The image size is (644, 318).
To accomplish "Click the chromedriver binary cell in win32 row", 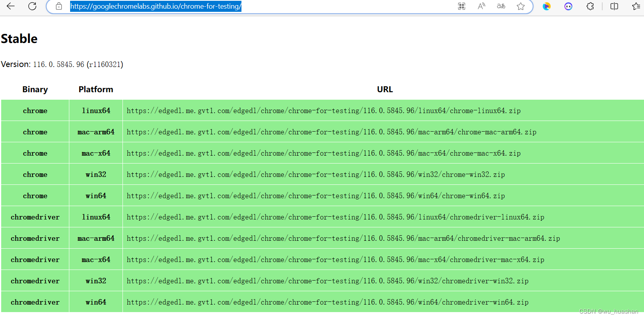I will (35, 281).
